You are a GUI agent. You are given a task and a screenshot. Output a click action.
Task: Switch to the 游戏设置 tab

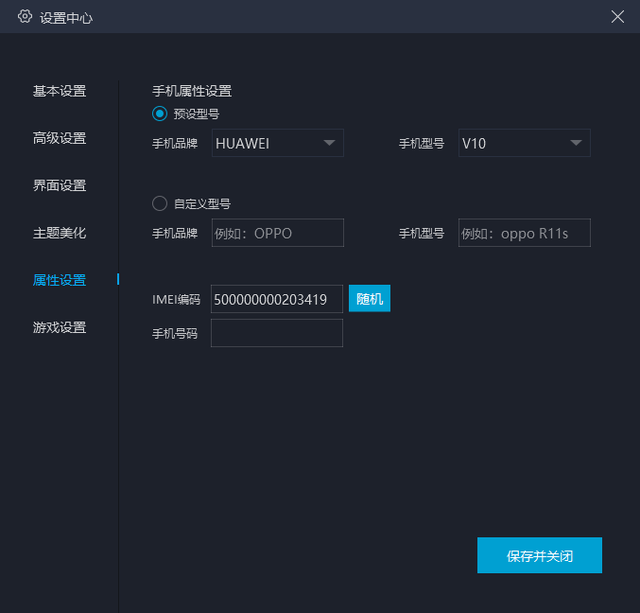pyautogui.click(x=60, y=327)
